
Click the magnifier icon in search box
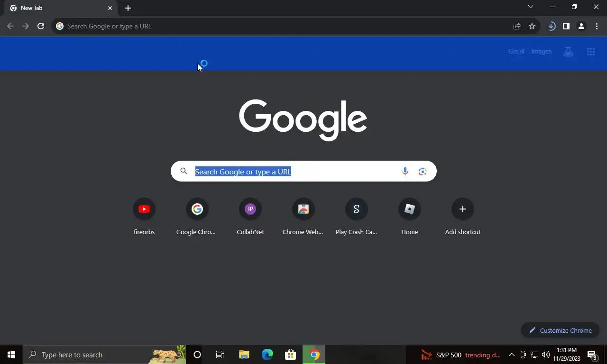[184, 171]
